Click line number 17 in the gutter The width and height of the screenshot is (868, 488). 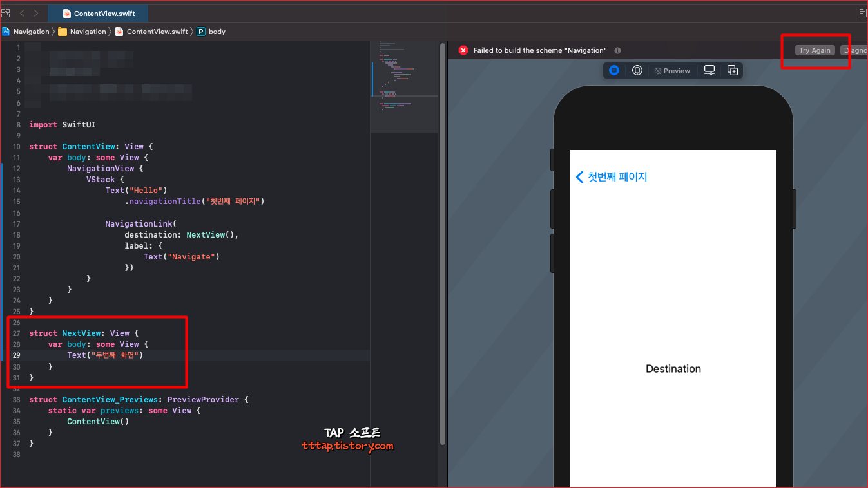[x=16, y=224]
